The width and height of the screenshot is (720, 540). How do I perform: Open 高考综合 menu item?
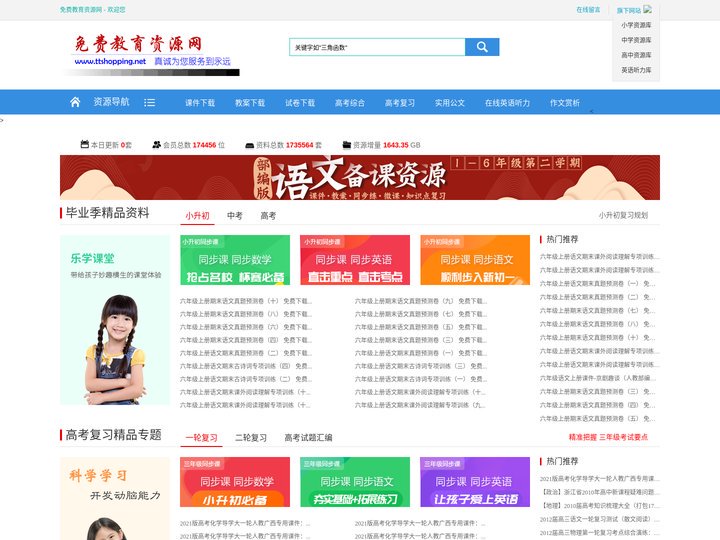(350, 103)
